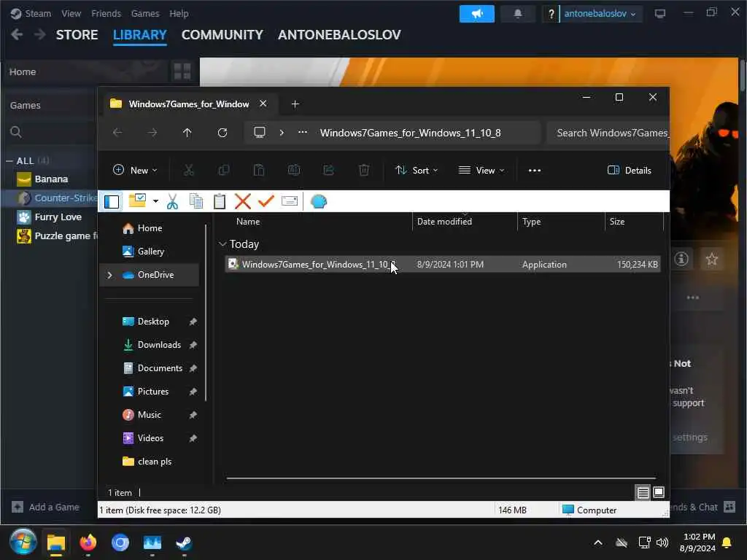Image resolution: width=747 pixels, height=560 pixels.
Task: Open the antonebaloslov account dropdown in Steam
Action: (x=600, y=13)
